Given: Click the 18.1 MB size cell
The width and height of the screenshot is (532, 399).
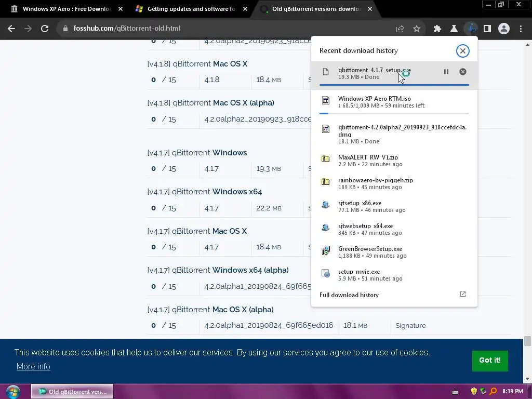Looking at the screenshot, I should [355, 325].
